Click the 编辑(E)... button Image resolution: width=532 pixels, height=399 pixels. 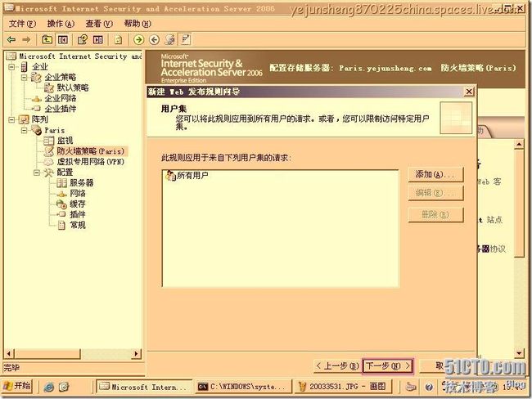pos(435,193)
